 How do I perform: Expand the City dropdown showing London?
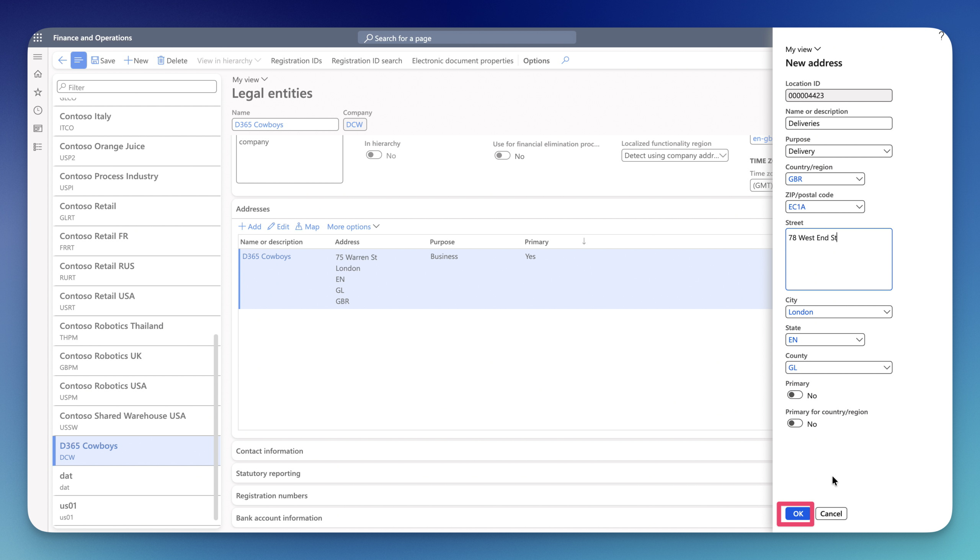coord(838,312)
